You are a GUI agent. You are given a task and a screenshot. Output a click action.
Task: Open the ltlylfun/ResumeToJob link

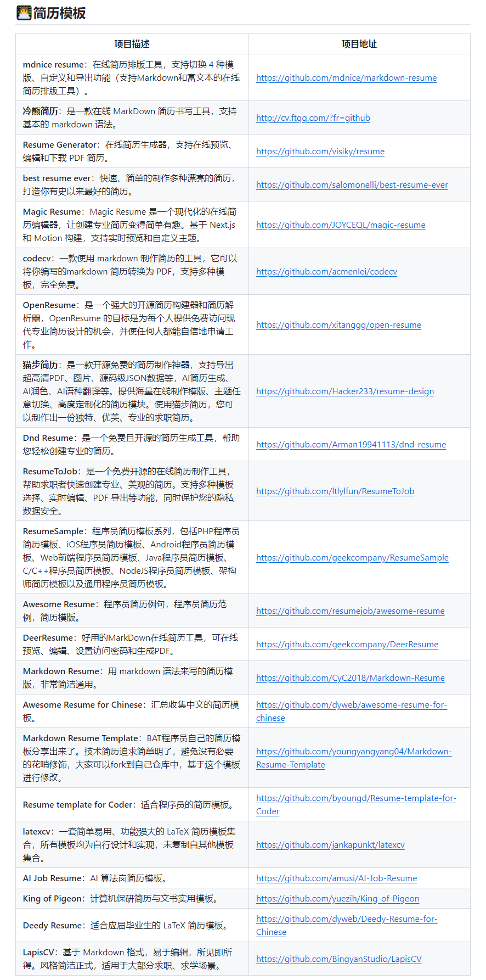tap(335, 491)
